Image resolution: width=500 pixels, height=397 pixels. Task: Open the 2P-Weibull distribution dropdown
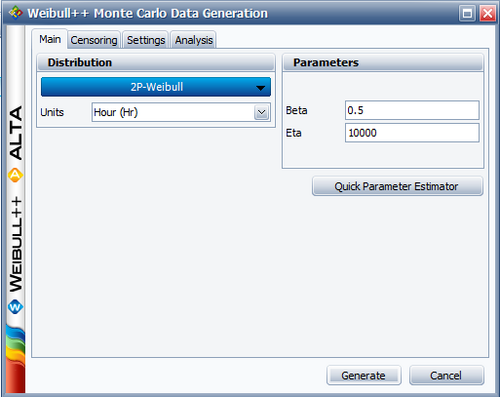(156, 87)
